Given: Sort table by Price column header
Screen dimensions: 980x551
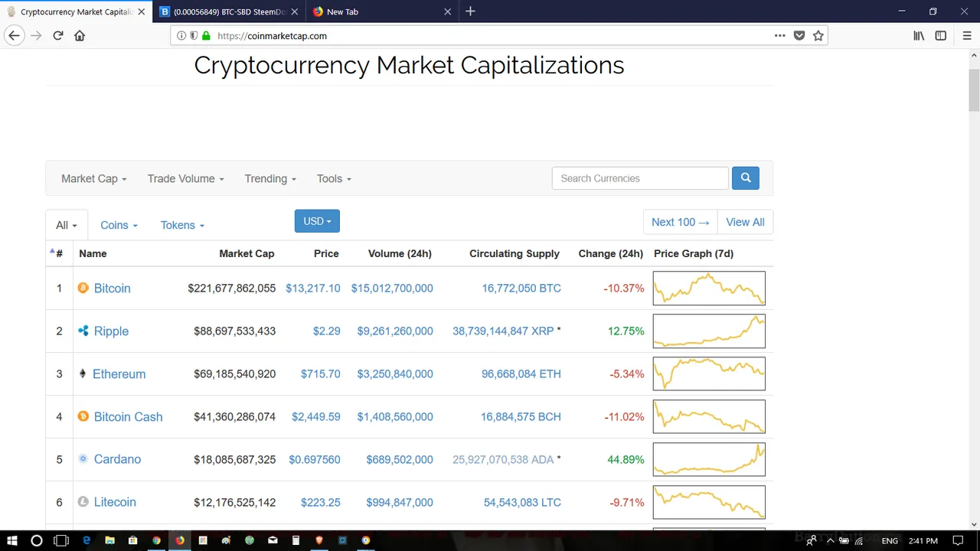Looking at the screenshot, I should point(326,253).
